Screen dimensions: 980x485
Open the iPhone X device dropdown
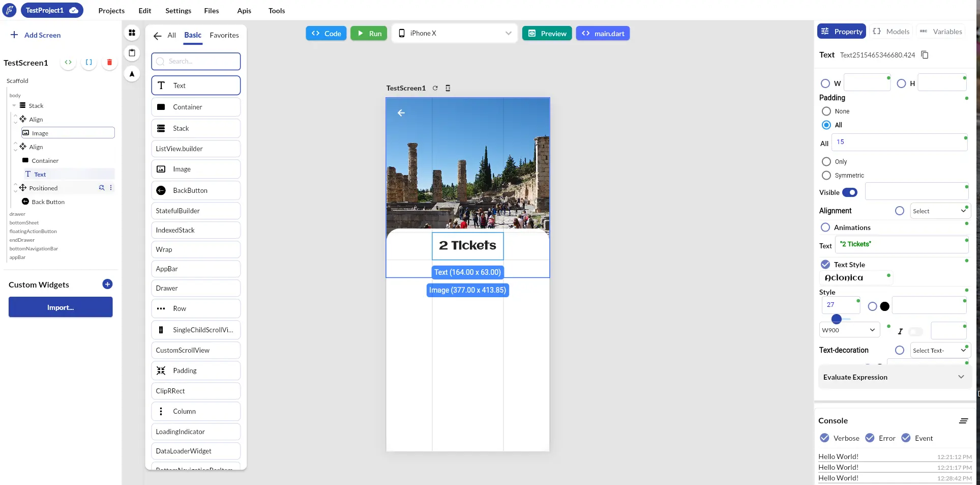[x=455, y=33]
